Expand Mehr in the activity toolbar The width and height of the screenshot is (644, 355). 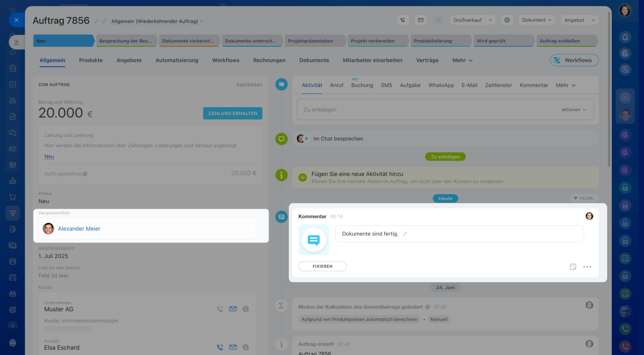click(566, 85)
